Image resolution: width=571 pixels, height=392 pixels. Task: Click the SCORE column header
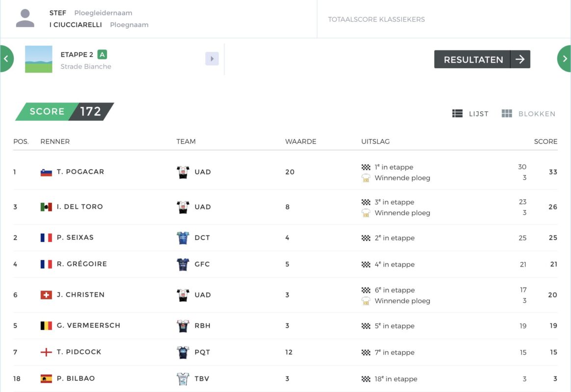(545, 142)
